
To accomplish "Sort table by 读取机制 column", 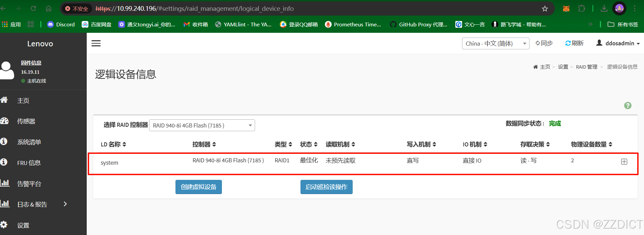I will click(x=340, y=144).
